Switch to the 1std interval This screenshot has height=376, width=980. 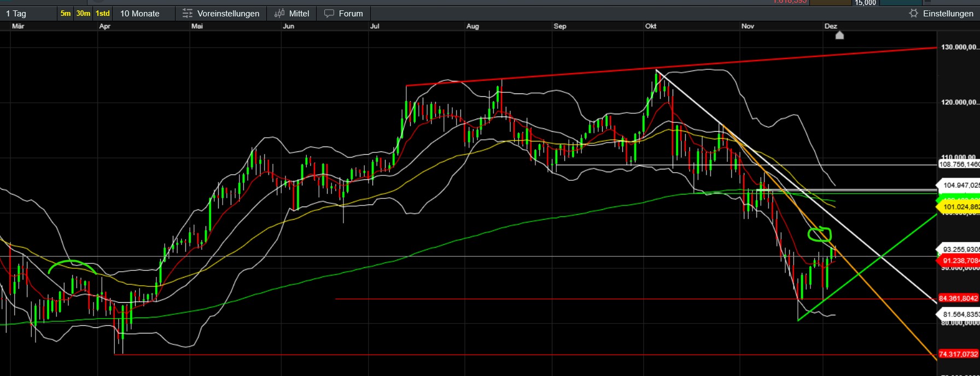tap(102, 13)
